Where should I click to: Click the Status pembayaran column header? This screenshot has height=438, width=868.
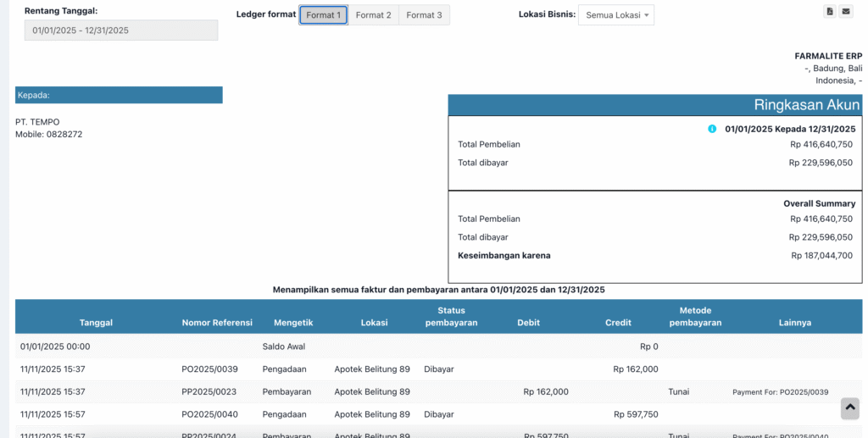point(451,316)
